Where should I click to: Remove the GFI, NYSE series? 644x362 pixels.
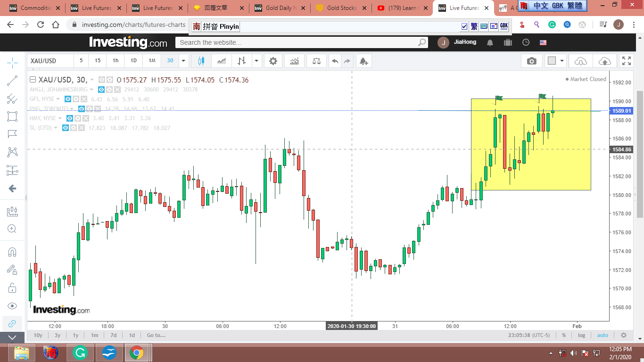pos(84,99)
